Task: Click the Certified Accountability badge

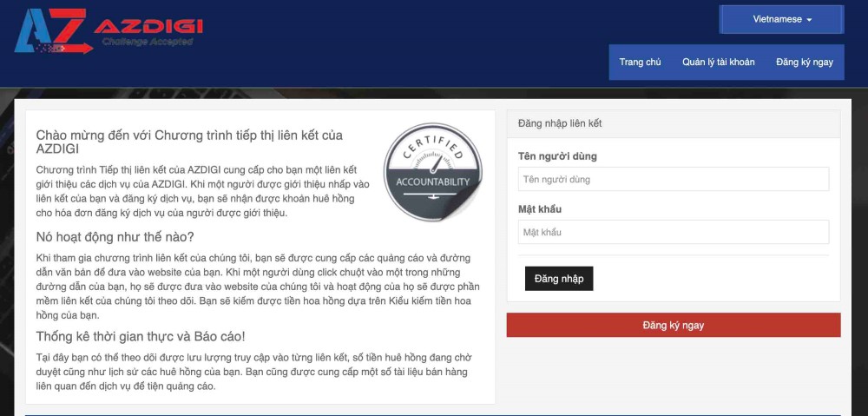Action: click(x=433, y=172)
